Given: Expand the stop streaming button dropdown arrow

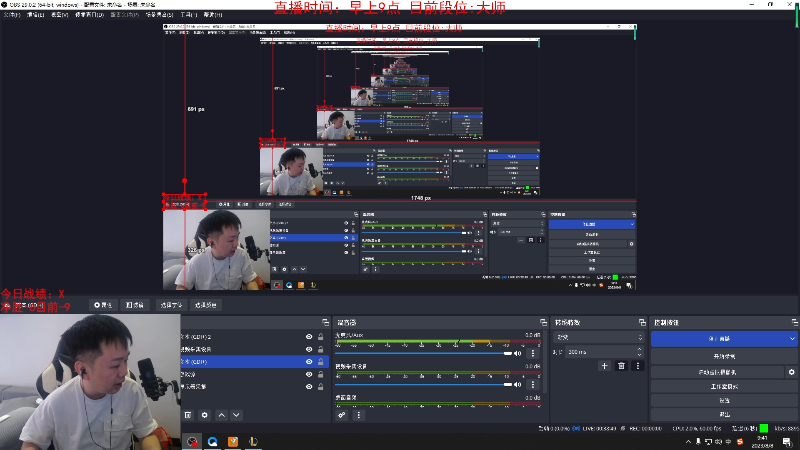Looking at the screenshot, I should pyautogui.click(x=792, y=338).
